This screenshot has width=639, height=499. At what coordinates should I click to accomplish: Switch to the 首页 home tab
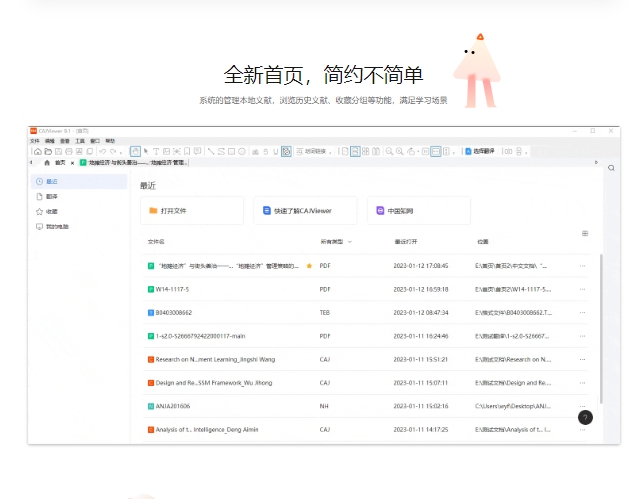tap(58, 162)
